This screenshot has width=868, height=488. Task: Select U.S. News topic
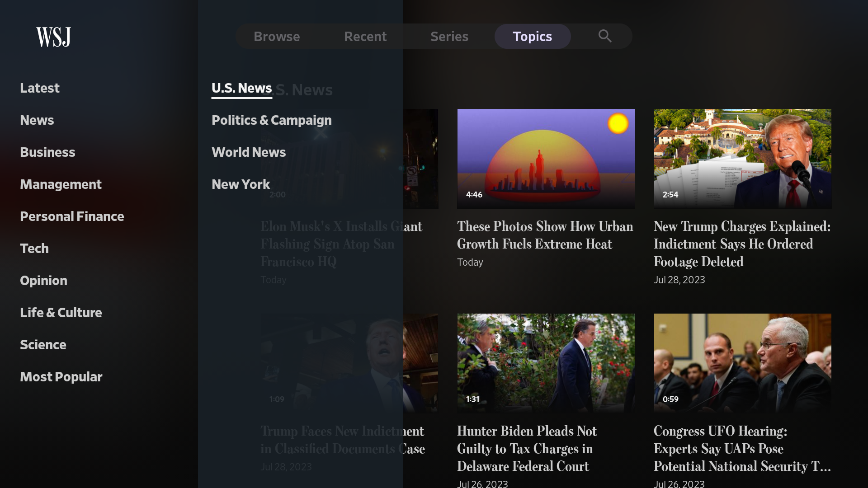tap(241, 88)
